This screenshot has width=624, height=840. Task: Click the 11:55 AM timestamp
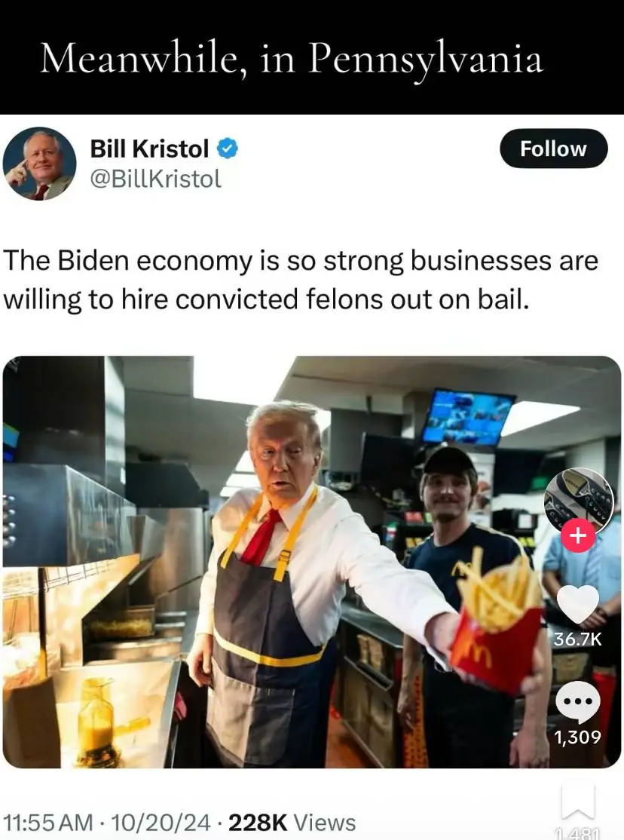[48, 823]
